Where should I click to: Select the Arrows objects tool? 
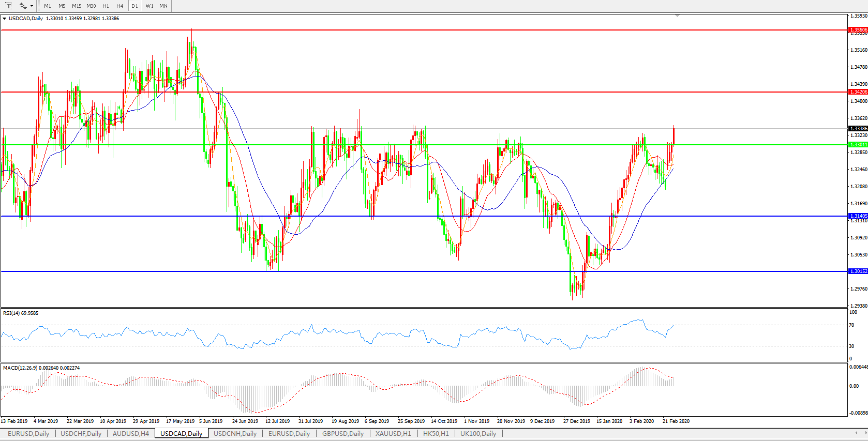[x=23, y=6]
